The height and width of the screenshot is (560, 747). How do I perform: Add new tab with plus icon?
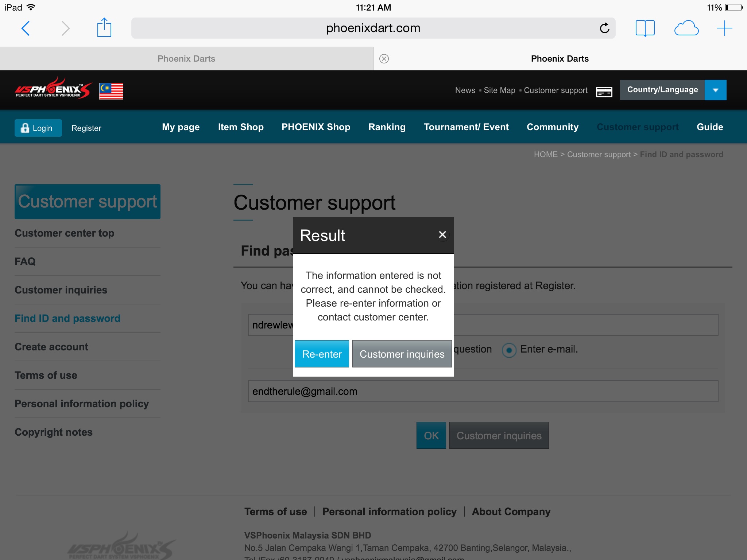[x=724, y=28]
